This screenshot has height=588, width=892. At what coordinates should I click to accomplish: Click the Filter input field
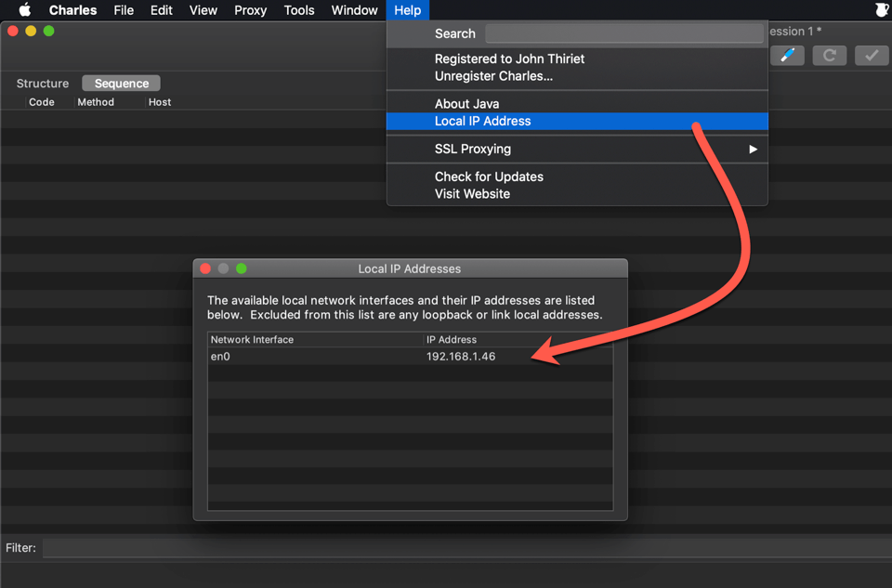click(x=466, y=548)
